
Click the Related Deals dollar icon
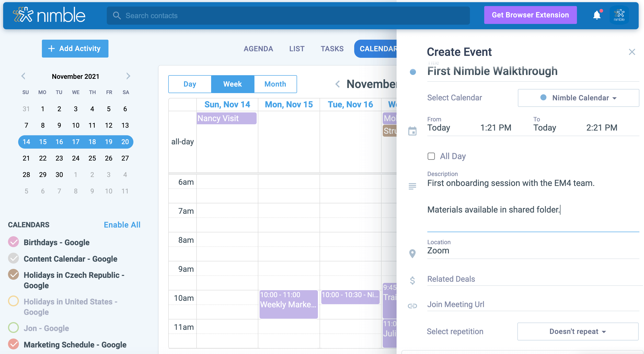[x=412, y=280]
